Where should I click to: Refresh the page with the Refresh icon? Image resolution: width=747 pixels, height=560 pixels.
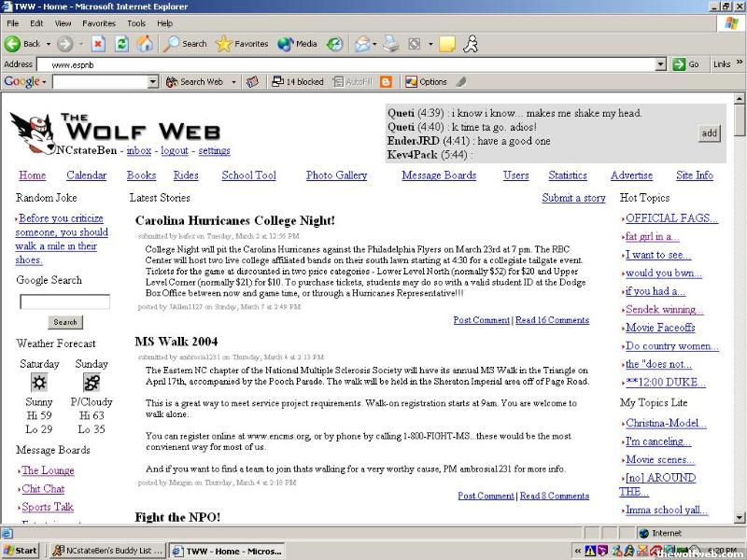(x=121, y=44)
